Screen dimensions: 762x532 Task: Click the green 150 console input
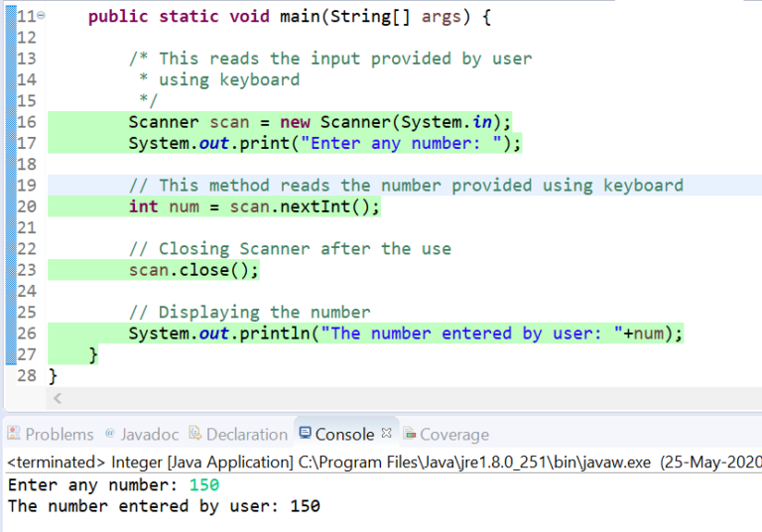pyautogui.click(x=204, y=484)
